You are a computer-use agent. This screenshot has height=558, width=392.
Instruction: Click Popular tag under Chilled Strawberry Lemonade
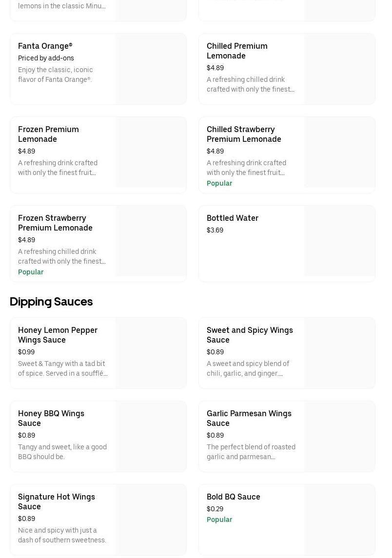click(219, 183)
